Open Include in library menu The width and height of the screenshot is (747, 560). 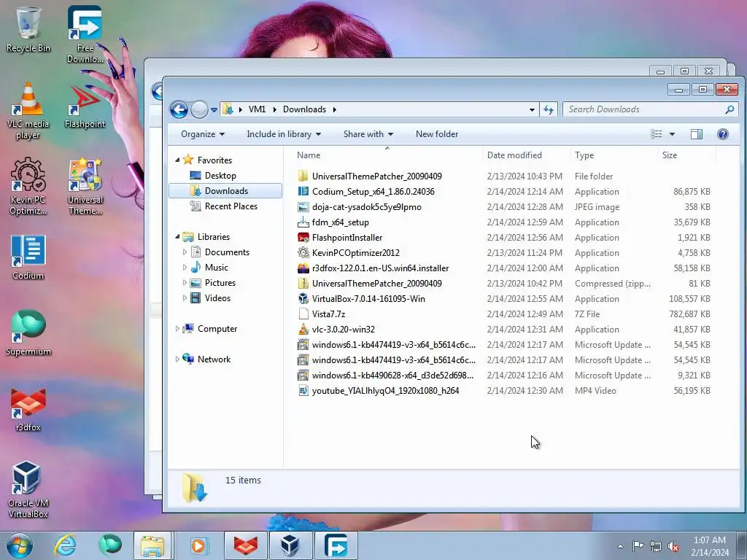pyautogui.click(x=284, y=134)
